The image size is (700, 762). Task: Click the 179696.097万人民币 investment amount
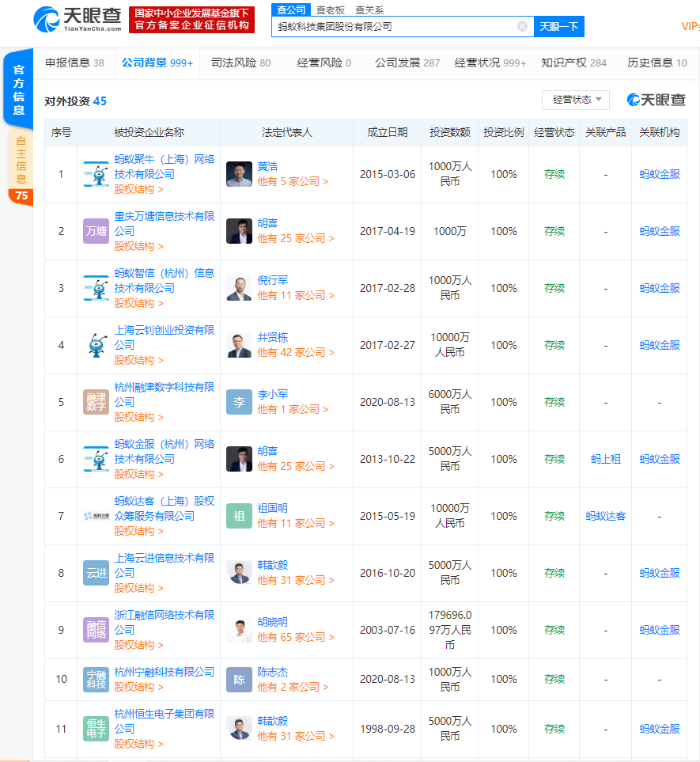tap(450, 630)
